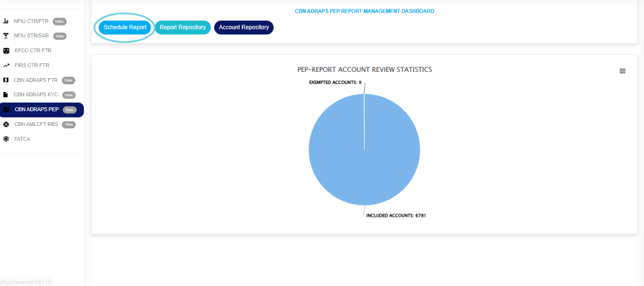This screenshot has width=644, height=286.
Task: Click the EFCC CTR FTR sidebar icon
Action: (6, 50)
